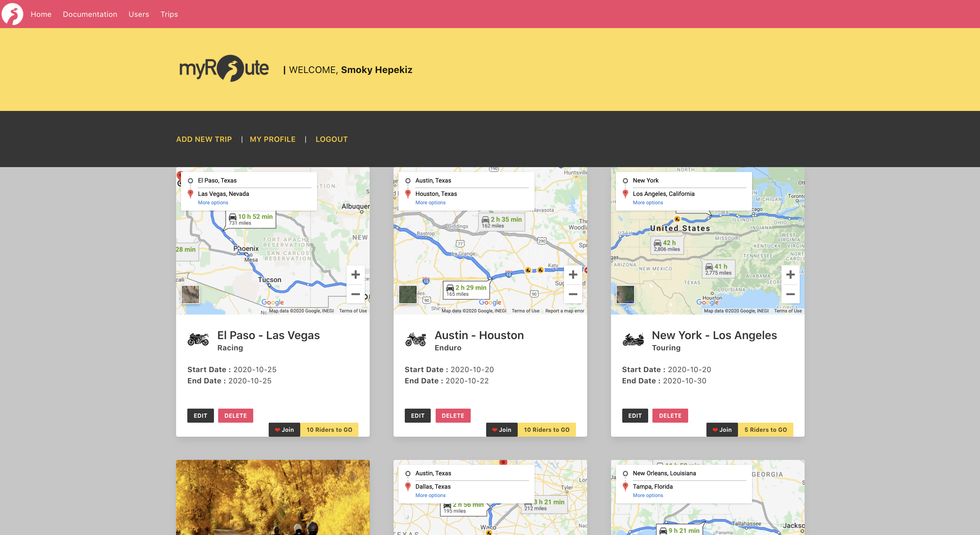Open More options on El Paso map
This screenshot has width=980, height=535.
click(213, 203)
